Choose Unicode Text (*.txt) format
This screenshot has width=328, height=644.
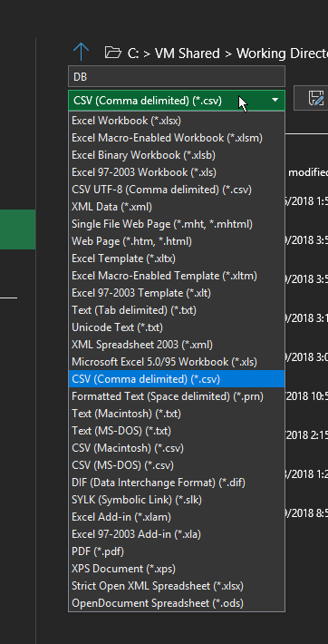coord(177,327)
